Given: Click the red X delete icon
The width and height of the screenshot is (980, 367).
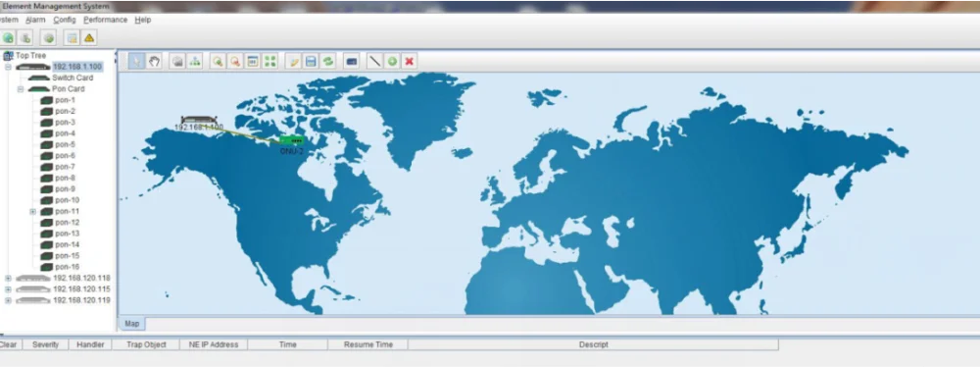Looking at the screenshot, I should 410,62.
